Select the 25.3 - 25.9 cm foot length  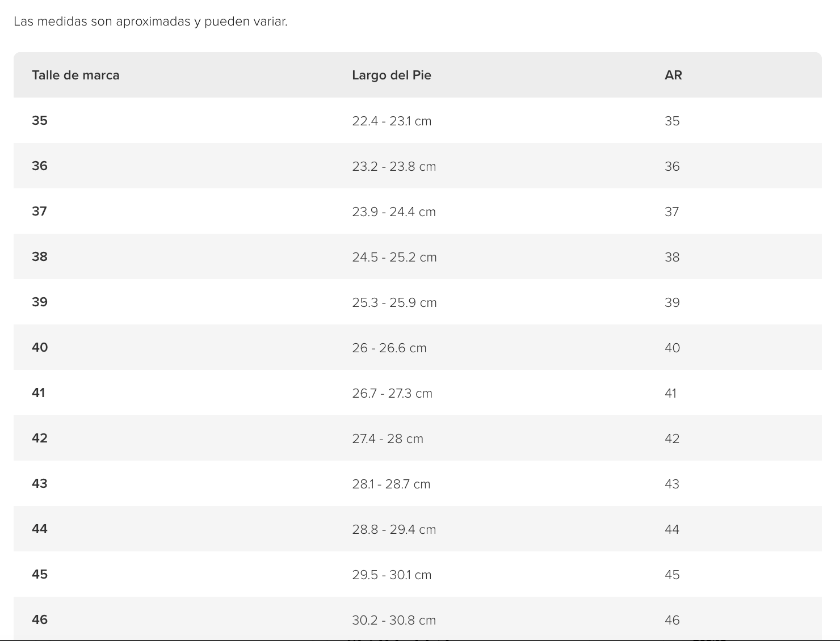394,302
